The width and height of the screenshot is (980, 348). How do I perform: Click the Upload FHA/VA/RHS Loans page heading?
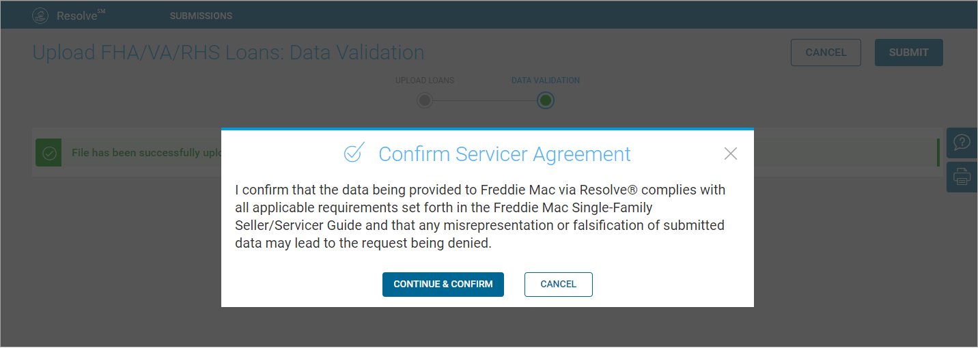pyautogui.click(x=229, y=53)
